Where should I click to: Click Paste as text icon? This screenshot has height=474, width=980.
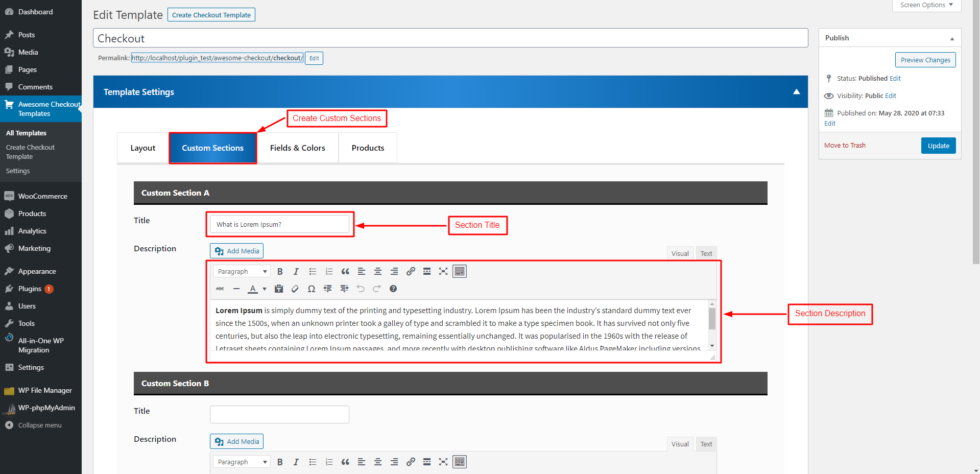pyautogui.click(x=279, y=289)
